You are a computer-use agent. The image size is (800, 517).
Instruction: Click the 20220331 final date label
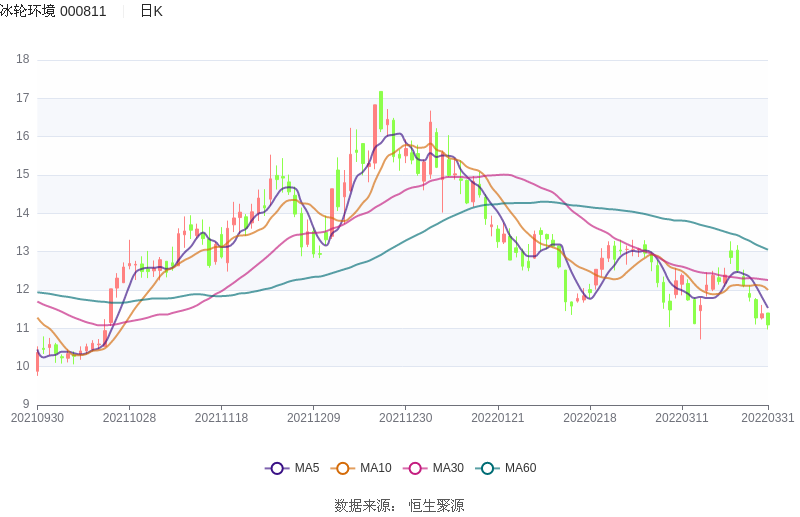click(768, 418)
